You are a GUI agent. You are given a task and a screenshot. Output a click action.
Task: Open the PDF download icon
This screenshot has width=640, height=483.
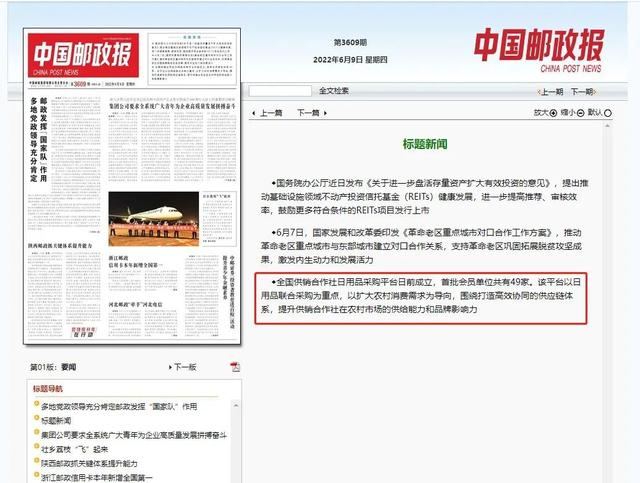click(x=235, y=366)
